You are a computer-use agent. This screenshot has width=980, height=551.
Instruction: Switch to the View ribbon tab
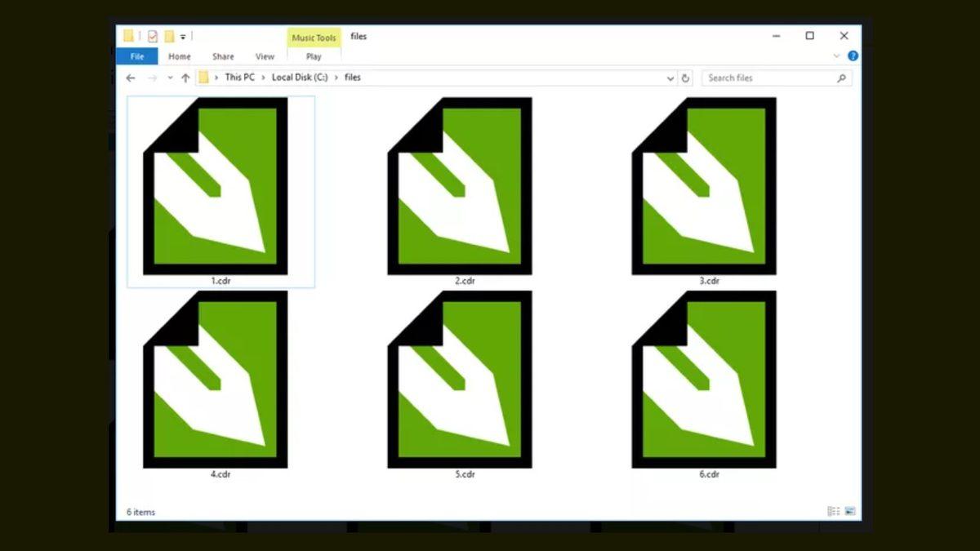(x=265, y=56)
